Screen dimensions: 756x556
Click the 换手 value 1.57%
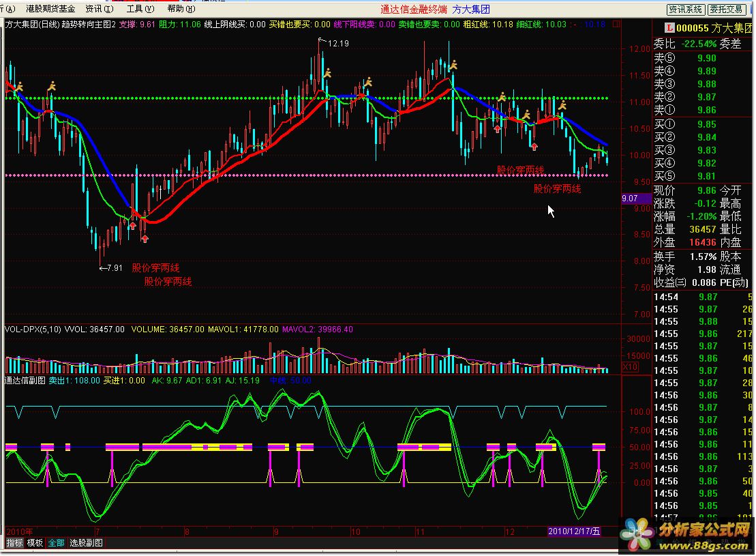click(x=703, y=257)
